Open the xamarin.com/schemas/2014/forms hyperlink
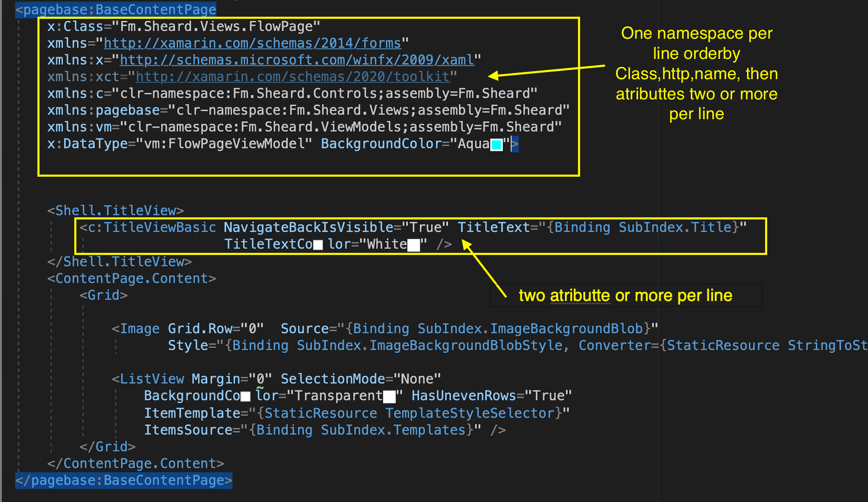Image resolution: width=868 pixels, height=502 pixels. click(x=252, y=43)
